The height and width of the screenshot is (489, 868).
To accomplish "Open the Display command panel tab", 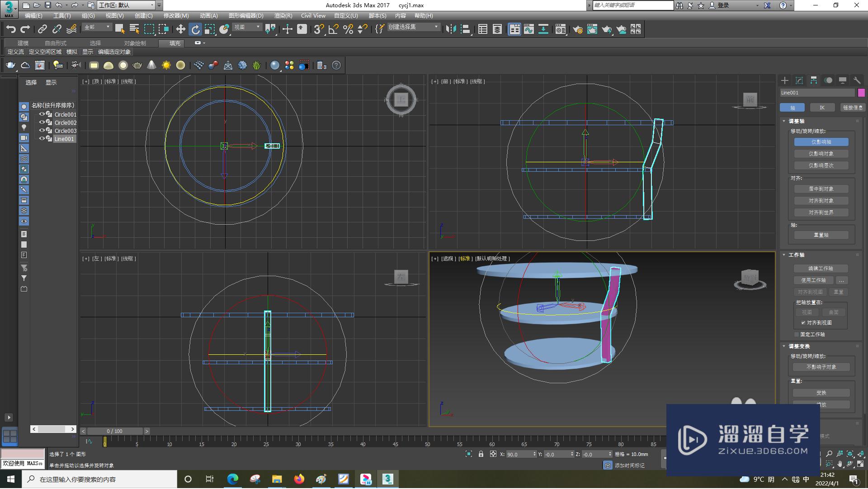I will coord(843,80).
